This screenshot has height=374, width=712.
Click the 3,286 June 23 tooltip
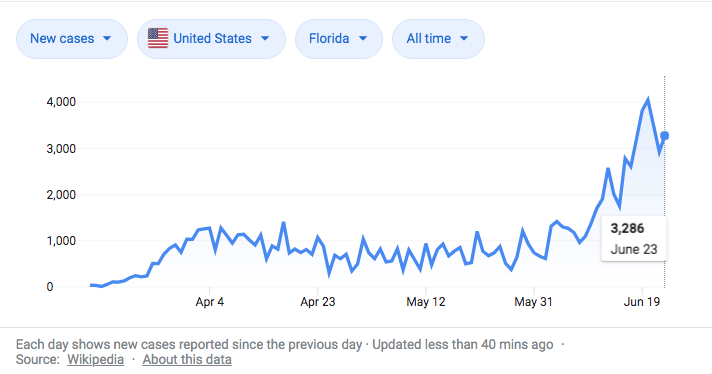tap(634, 239)
